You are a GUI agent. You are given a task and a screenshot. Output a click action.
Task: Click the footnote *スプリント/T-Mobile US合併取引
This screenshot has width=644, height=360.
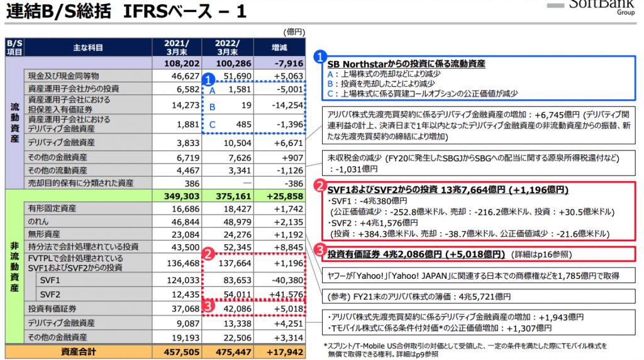465,350
